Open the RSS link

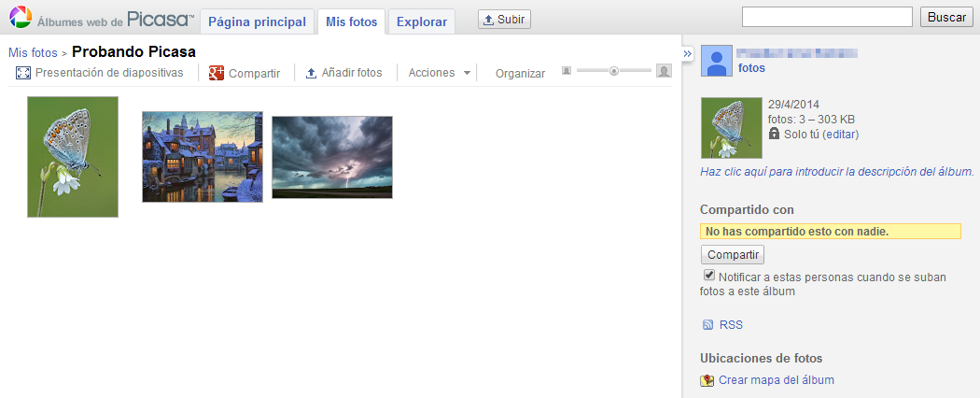click(731, 325)
